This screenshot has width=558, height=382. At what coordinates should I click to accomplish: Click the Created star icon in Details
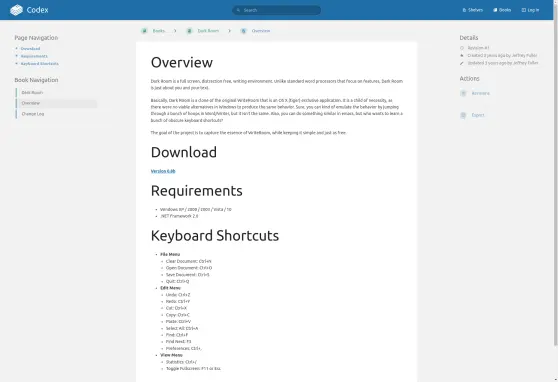click(x=462, y=56)
